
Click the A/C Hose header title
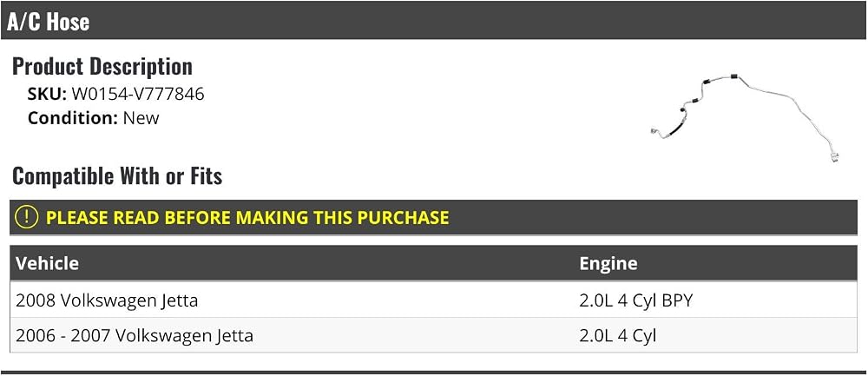[48, 23]
